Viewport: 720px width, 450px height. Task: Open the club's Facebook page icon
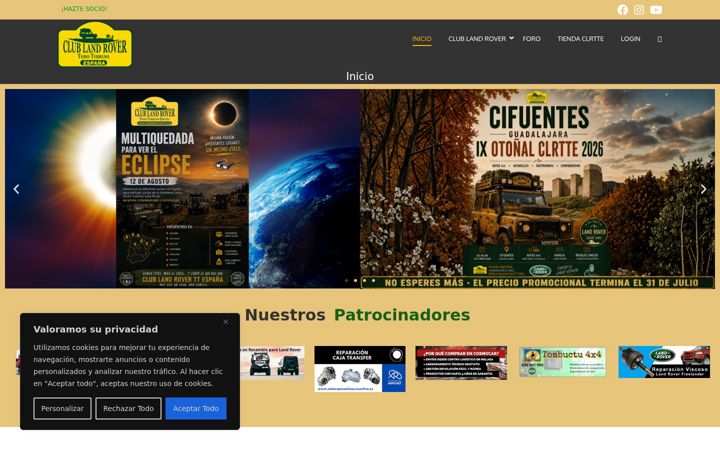pos(622,10)
